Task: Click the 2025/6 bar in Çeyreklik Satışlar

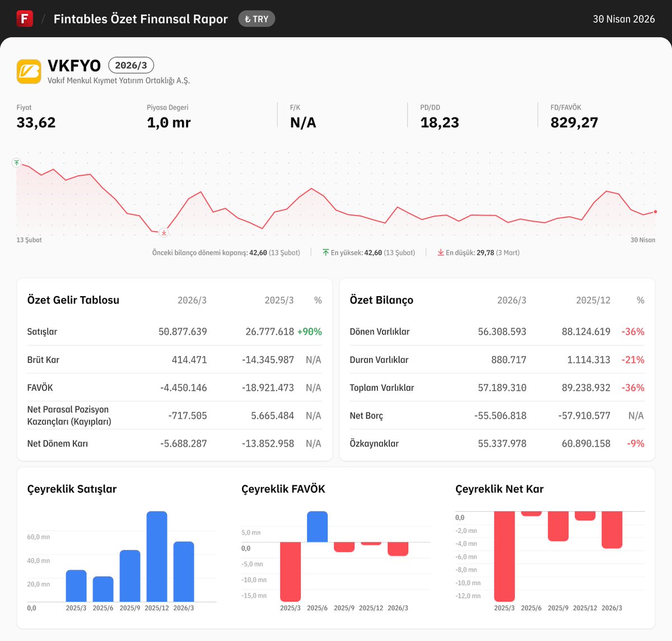Action: pyautogui.click(x=103, y=589)
